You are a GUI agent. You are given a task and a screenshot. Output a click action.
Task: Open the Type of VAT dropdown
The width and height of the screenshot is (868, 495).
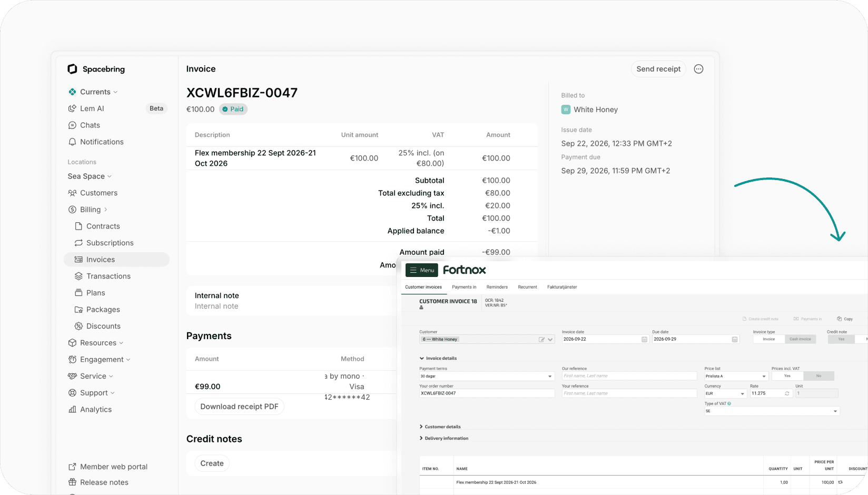click(x=772, y=411)
